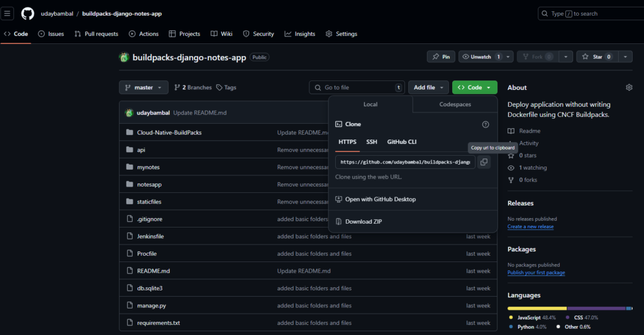Click the GitHub Octocat logo
Screen dimensions: 644x335
[28, 14]
